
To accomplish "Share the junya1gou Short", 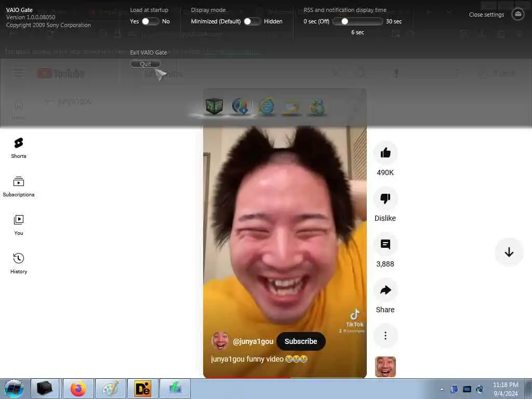I will (385, 290).
